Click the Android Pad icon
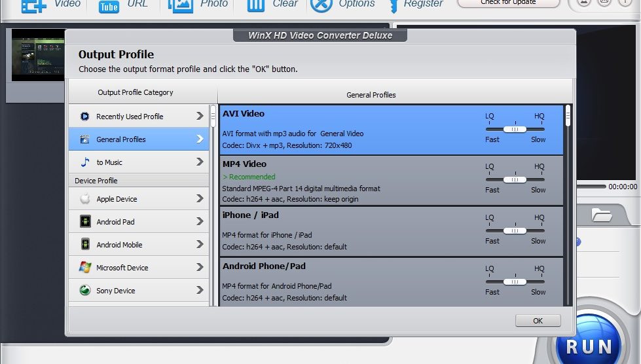This screenshot has width=641, height=364. pos(85,222)
